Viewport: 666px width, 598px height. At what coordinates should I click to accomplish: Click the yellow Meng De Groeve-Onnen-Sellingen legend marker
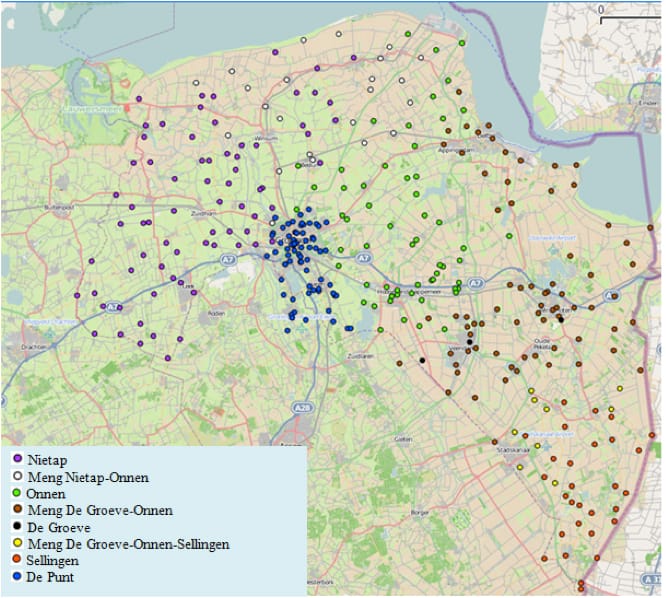point(18,543)
